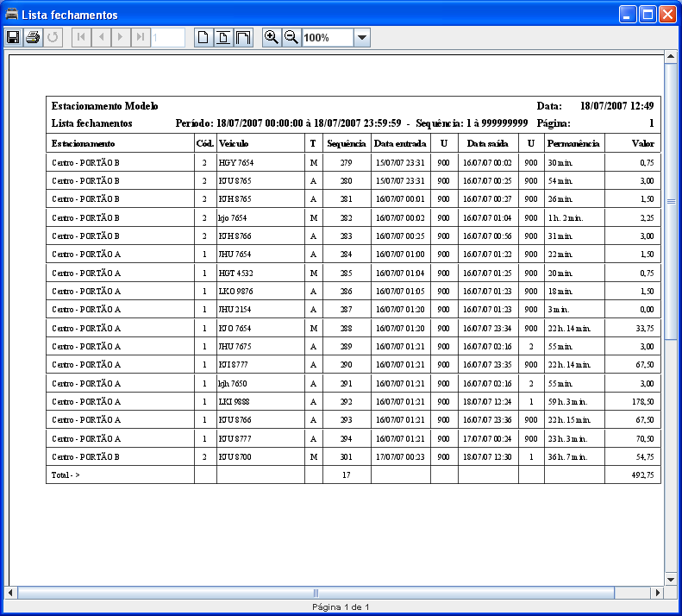Click sequence number 288
Screen dimensions: 682x616
pyautogui.click(x=347, y=328)
